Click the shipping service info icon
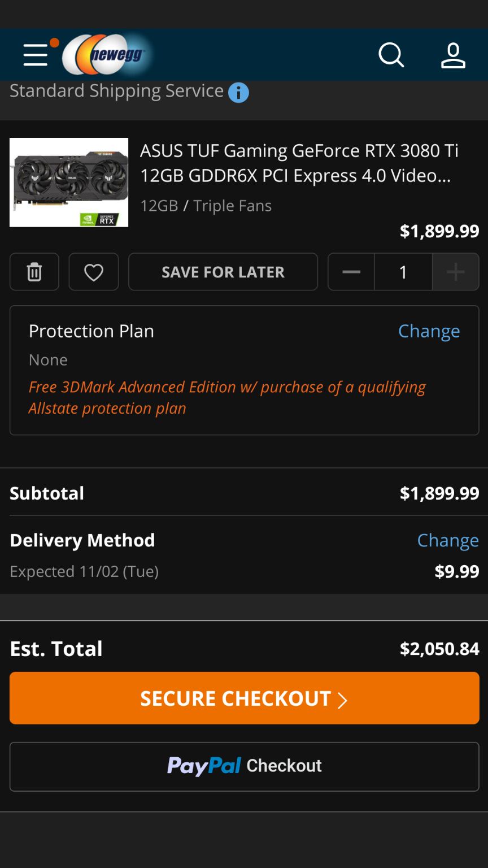 pos(238,92)
